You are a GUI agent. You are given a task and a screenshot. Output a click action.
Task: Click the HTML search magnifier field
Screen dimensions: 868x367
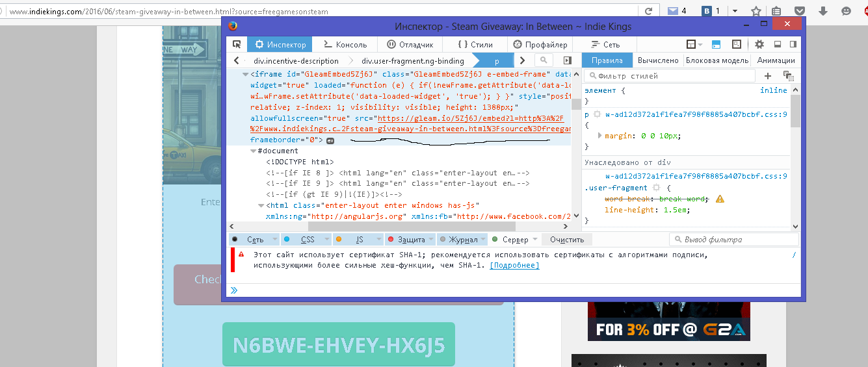coord(543,60)
